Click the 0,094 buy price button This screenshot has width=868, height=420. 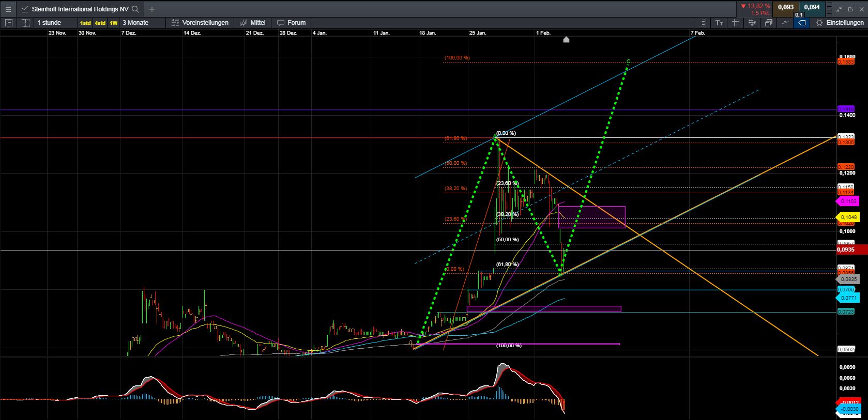pyautogui.click(x=812, y=7)
